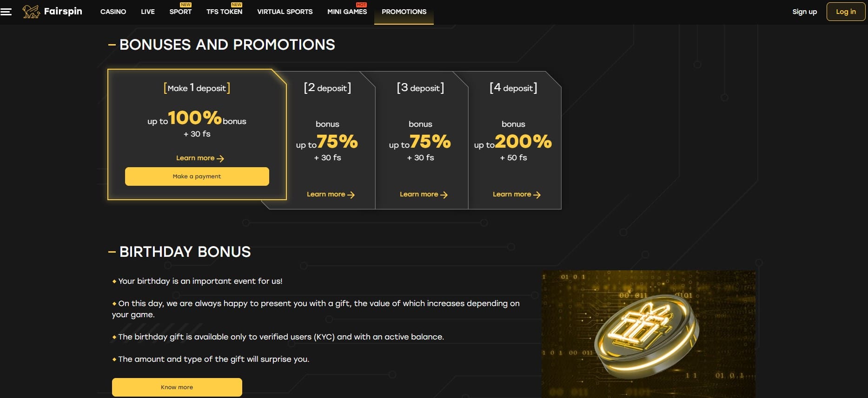Click the birthday gift coin image
Screen dimensions: 868x398
click(648, 334)
